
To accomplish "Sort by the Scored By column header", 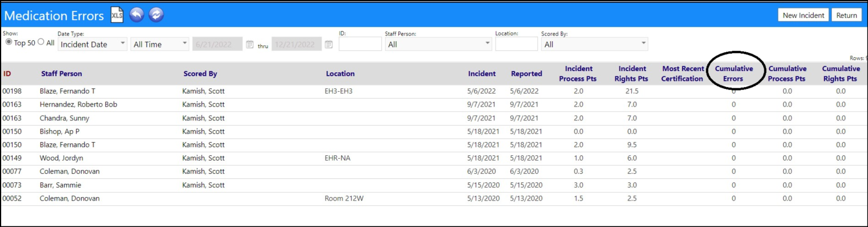I will pos(200,74).
